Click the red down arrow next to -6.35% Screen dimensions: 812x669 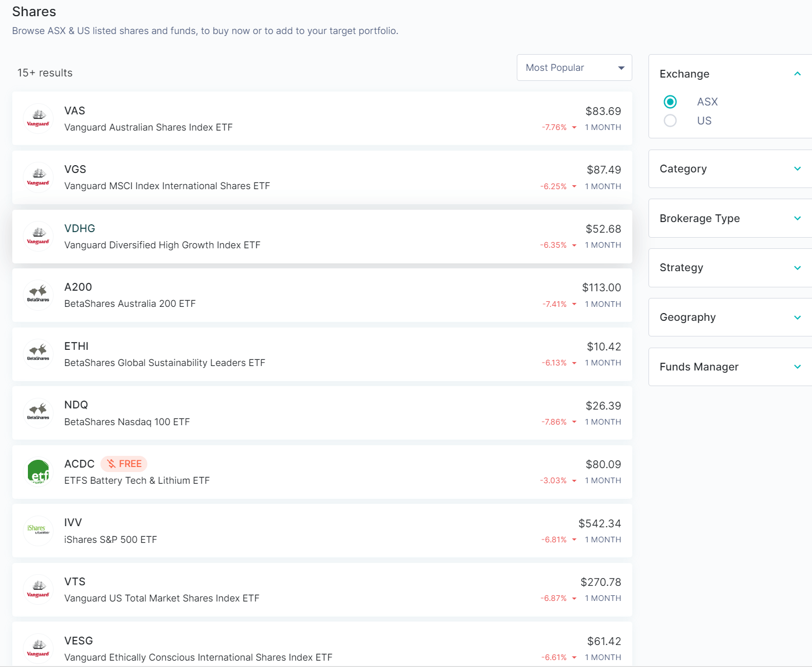click(574, 246)
